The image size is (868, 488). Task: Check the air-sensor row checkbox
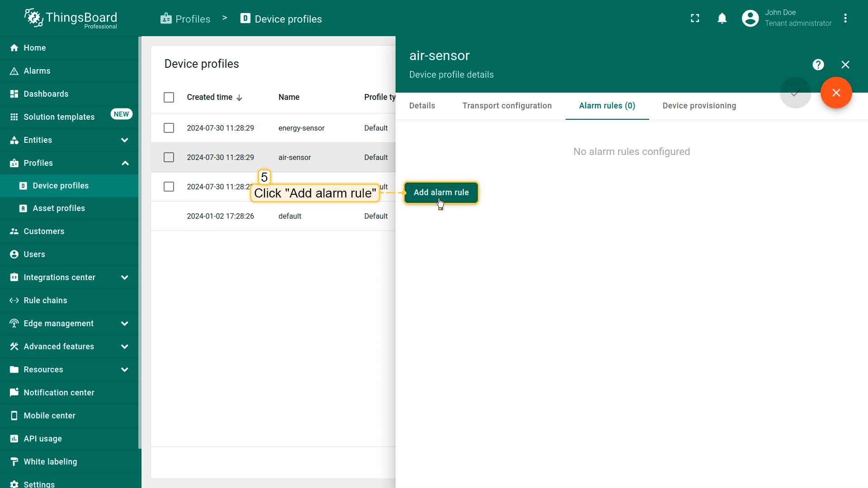[169, 157]
